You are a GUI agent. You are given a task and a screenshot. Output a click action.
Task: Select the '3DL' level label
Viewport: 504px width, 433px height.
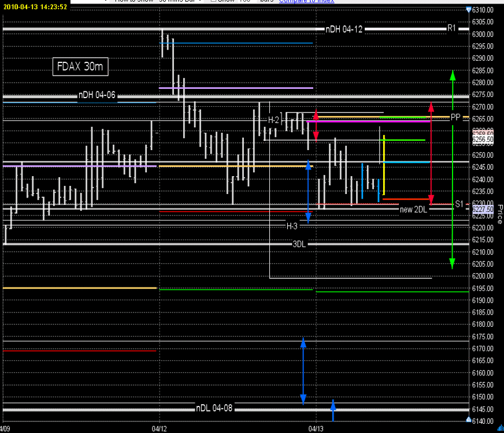(299, 244)
